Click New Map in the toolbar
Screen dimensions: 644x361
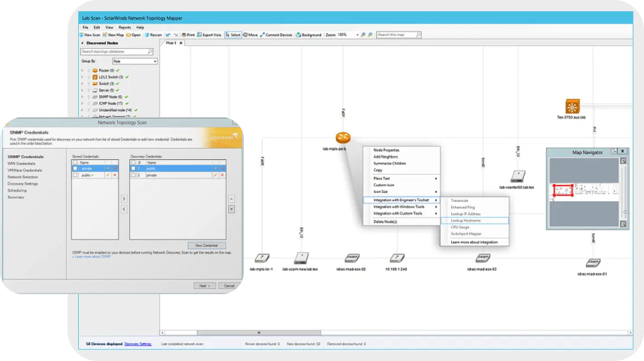click(x=113, y=35)
